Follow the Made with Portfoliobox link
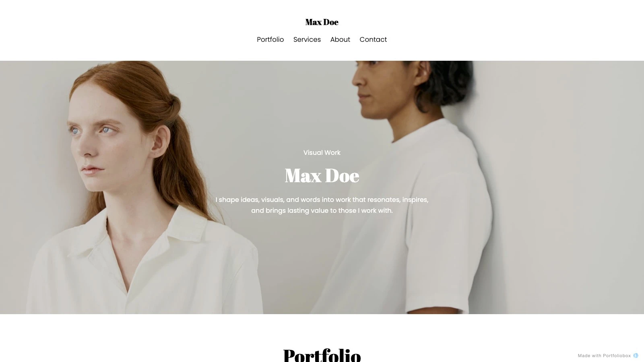644x362 pixels. [x=604, y=356]
